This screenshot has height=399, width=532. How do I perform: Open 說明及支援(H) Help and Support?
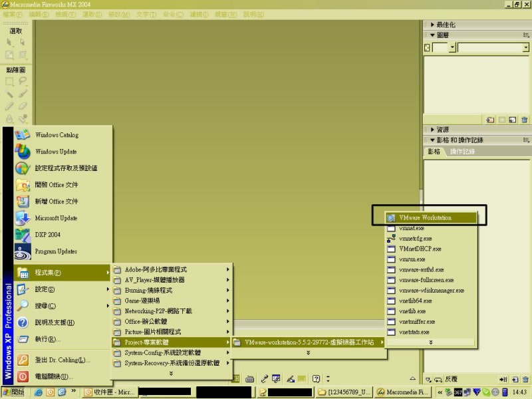63,323
